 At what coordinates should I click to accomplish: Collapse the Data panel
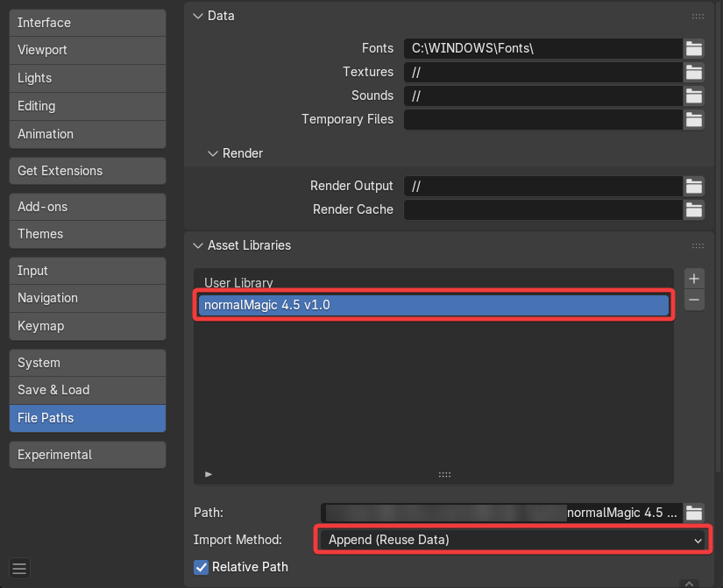[x=197, y=16]
